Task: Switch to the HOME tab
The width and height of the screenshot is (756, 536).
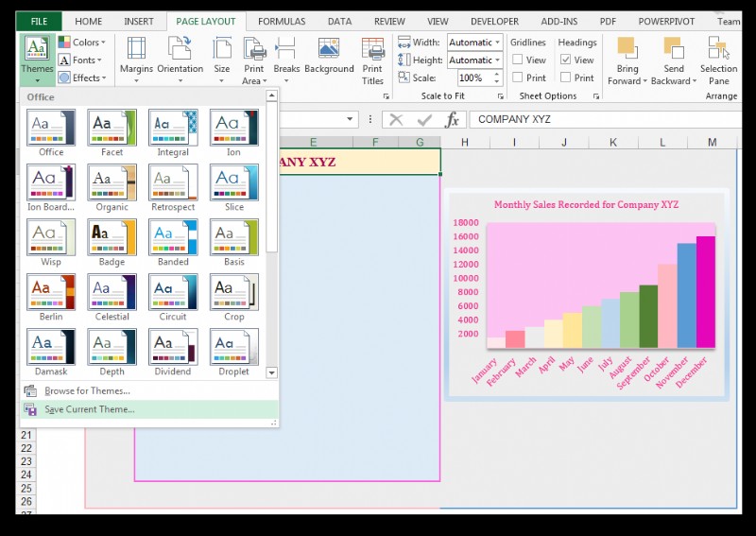Action: point(88,21)
